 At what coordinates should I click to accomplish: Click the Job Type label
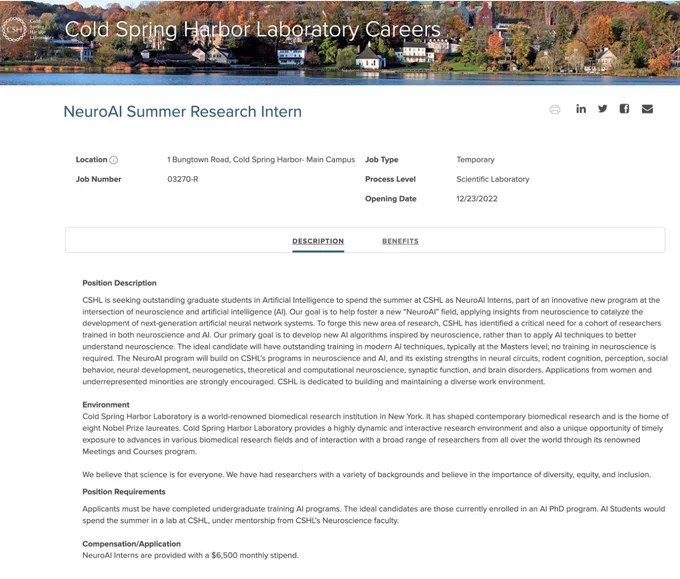(382, 160)
